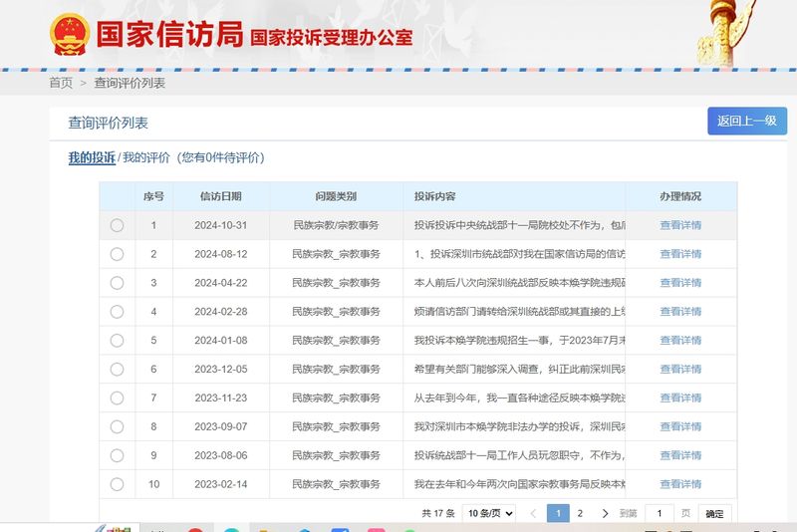Open 查看详情 for the 2024-04-22 entry
Image resolution: width=797 pixels, height=532 pixels.
[680, 283]
